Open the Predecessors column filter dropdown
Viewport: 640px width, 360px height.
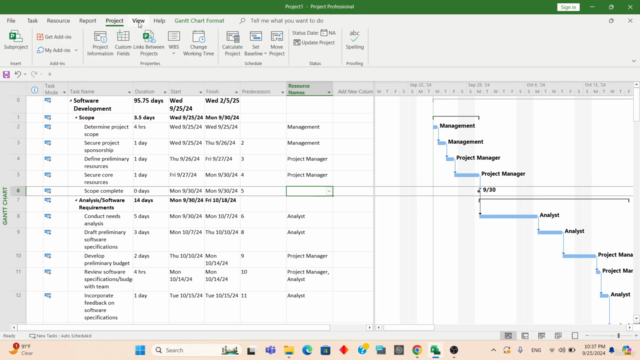click(x=282, y=92)
